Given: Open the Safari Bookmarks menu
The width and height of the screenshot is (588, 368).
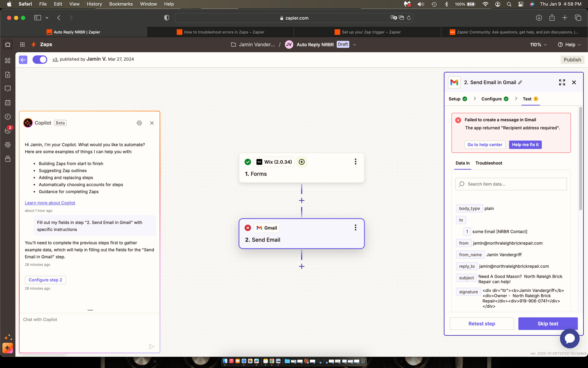Looking at the screenshot, I should coord(121,4).
